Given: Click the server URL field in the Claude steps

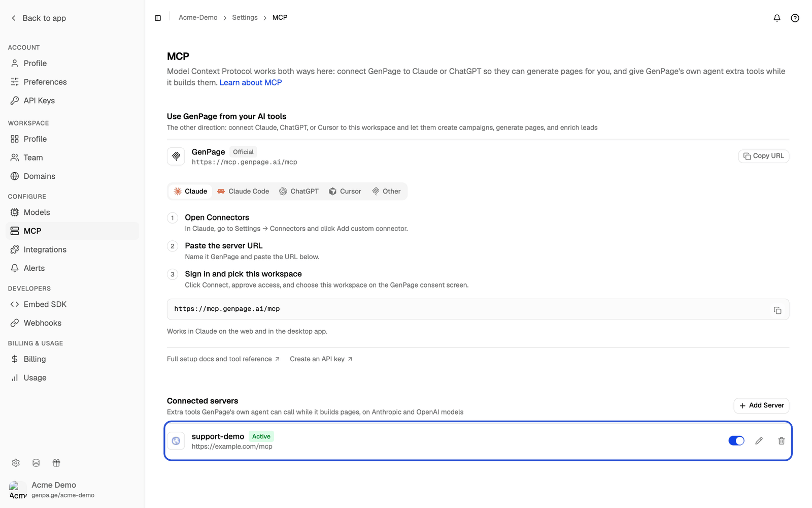Looking at the screenshot, I should tap(478, 309).
